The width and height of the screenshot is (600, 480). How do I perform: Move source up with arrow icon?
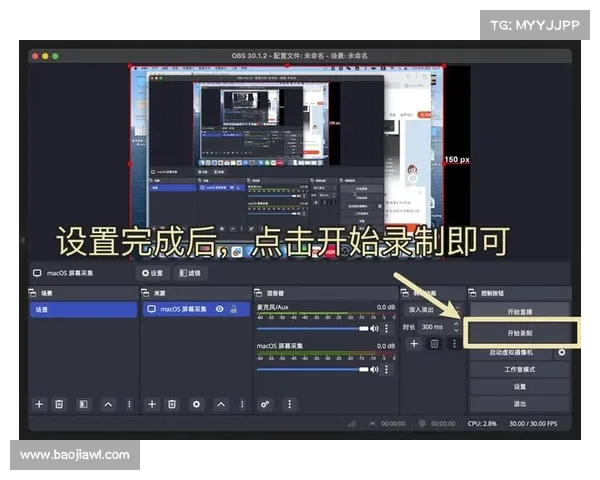tap(221, 404)
